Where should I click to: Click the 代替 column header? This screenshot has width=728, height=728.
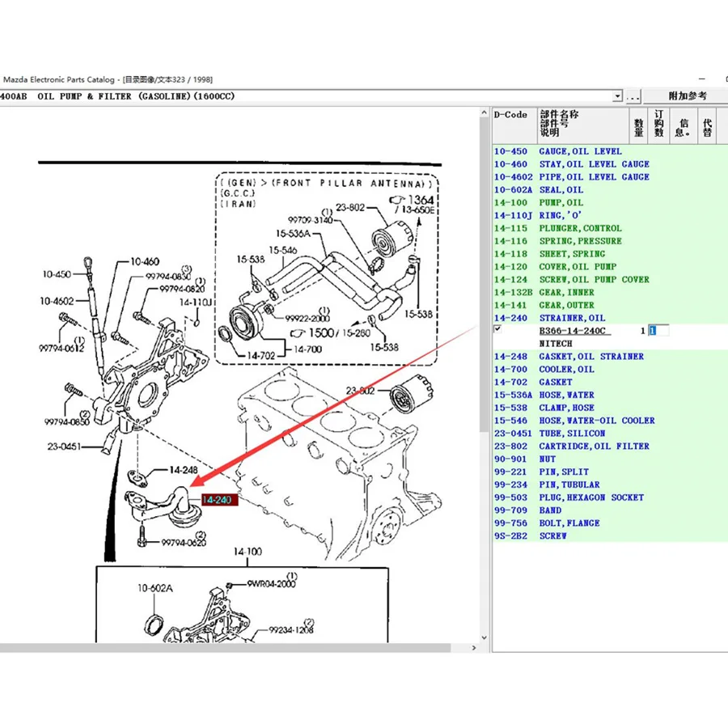707,125
